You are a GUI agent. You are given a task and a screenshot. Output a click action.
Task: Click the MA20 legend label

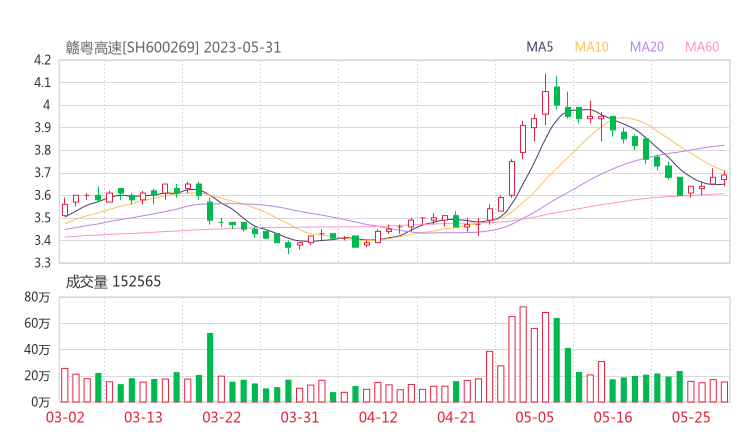[647, 47]
